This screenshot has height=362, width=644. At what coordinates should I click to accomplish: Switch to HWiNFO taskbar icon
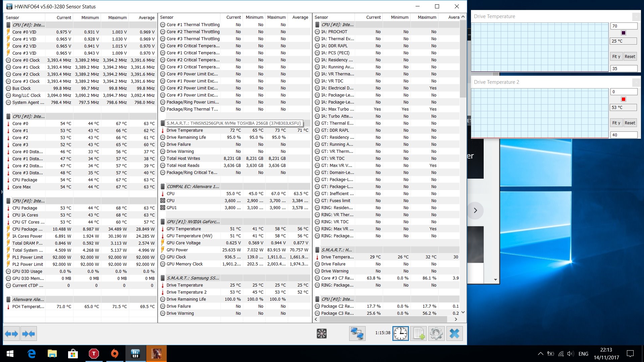[136, 354]
